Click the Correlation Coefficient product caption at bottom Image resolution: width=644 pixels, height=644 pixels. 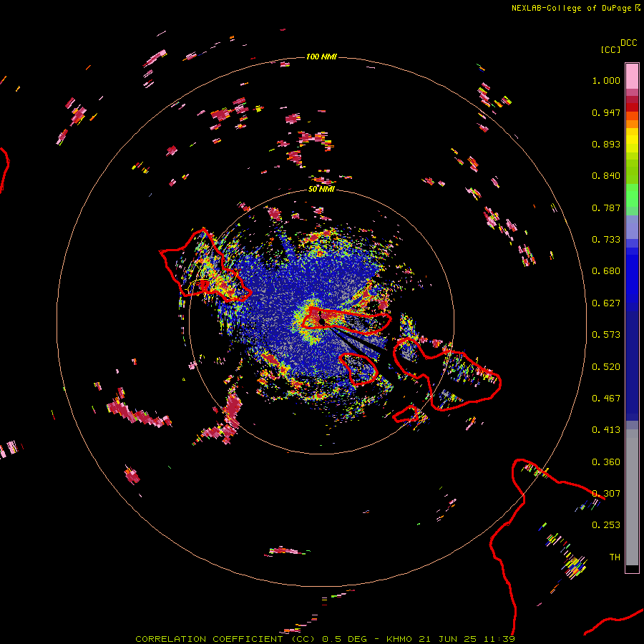[x=324, y=639]
